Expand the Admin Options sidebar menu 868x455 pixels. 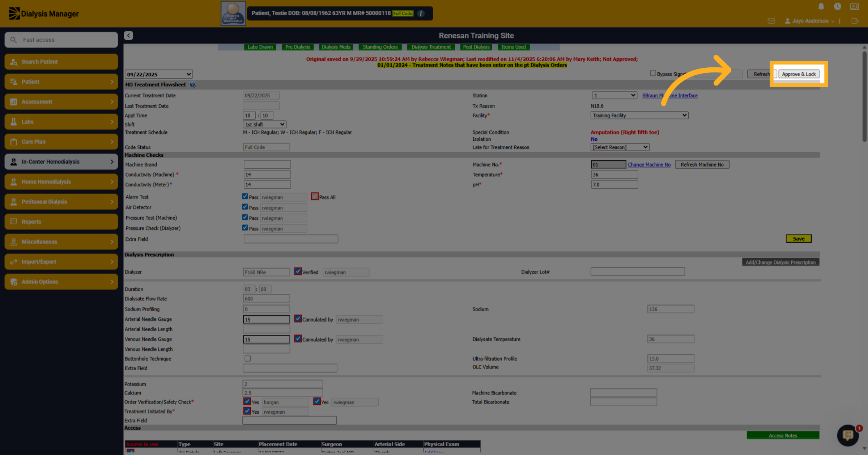[x=61, y=282]
